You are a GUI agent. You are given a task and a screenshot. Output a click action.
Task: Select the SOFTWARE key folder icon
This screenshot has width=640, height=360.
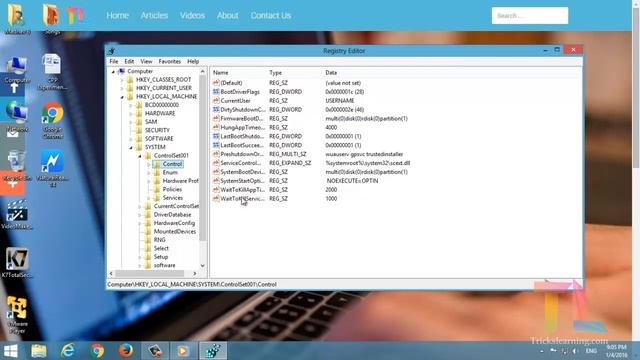(139, 139)
